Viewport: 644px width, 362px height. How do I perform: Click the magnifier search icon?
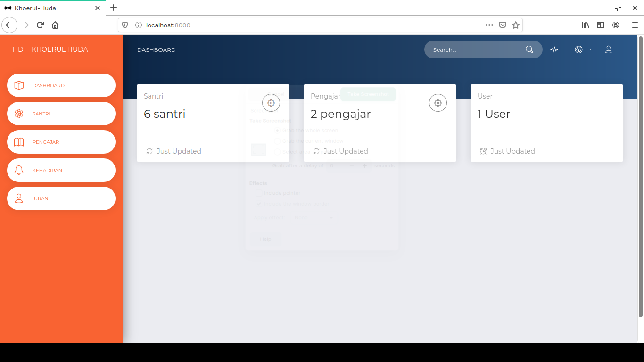click(529, 49)
